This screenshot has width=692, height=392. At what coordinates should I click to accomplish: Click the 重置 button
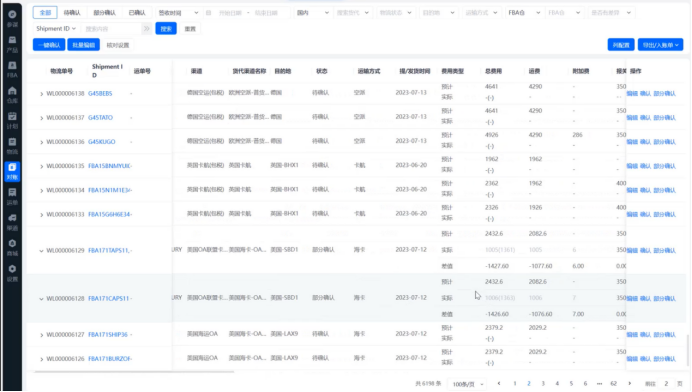click(190, 29)
